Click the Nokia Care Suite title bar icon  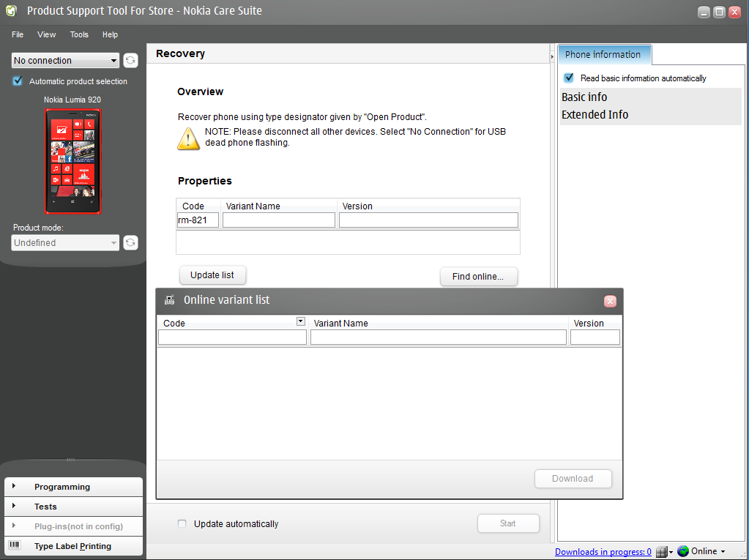pos(11,10)
